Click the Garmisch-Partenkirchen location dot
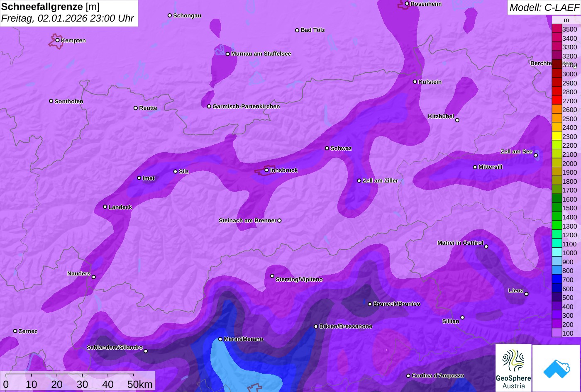581x392 pixels. point(209,107)
